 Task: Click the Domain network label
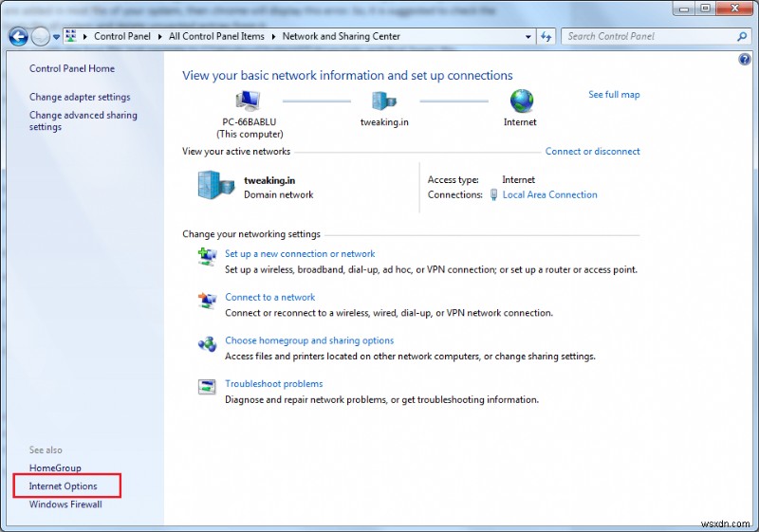pyautogui.click(x=278, y=195)
